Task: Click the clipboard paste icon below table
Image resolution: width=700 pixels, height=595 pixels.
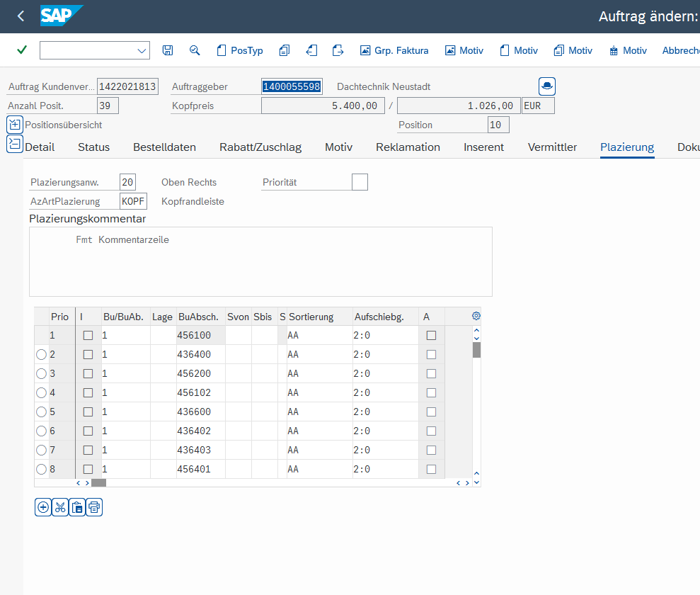Action: (x=77, y=507)
